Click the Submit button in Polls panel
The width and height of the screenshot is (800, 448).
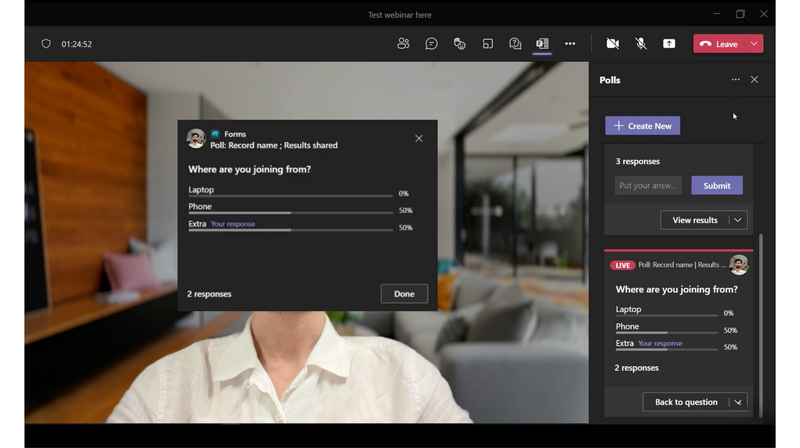716,185
